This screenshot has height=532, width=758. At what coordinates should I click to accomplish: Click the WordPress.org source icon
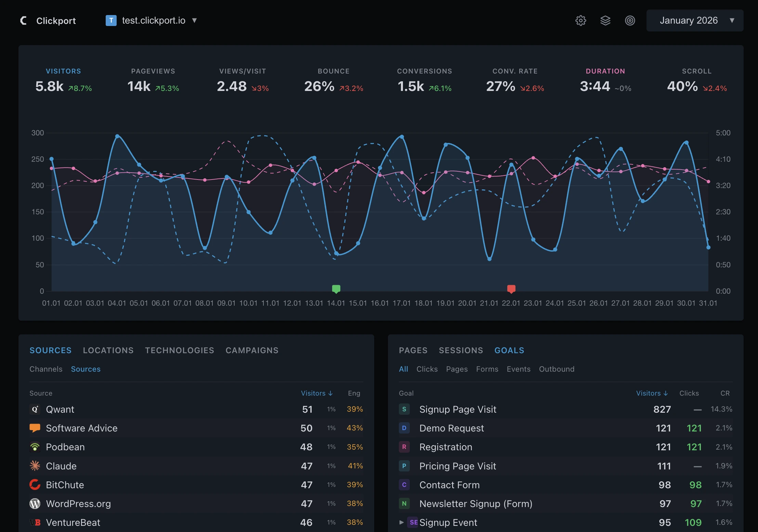[x=35, y=503]
